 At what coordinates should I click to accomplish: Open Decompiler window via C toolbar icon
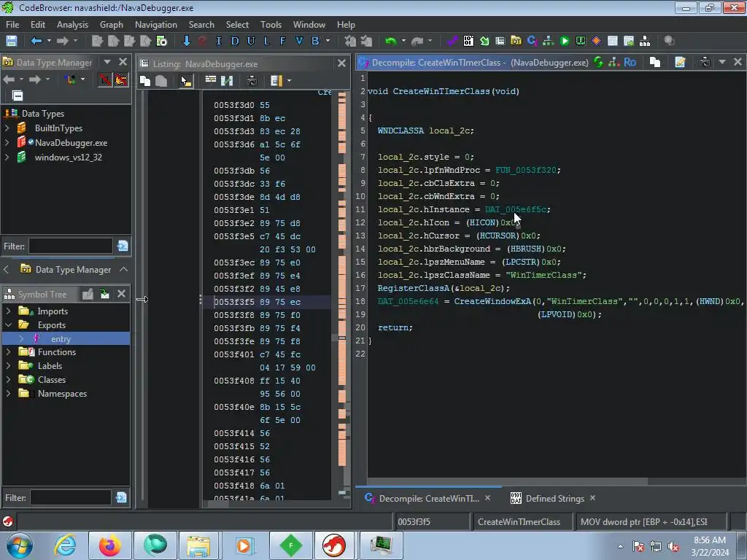pos(532,41)
